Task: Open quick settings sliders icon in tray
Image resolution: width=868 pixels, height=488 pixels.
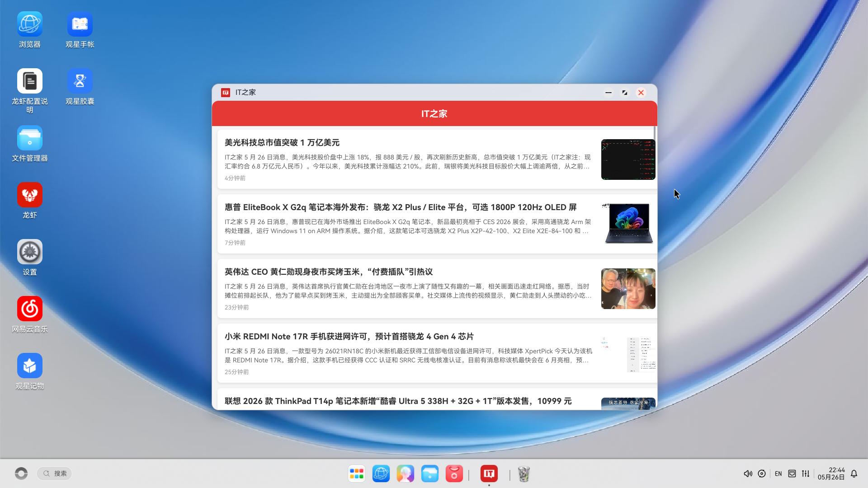Action: tap(806, 474)
